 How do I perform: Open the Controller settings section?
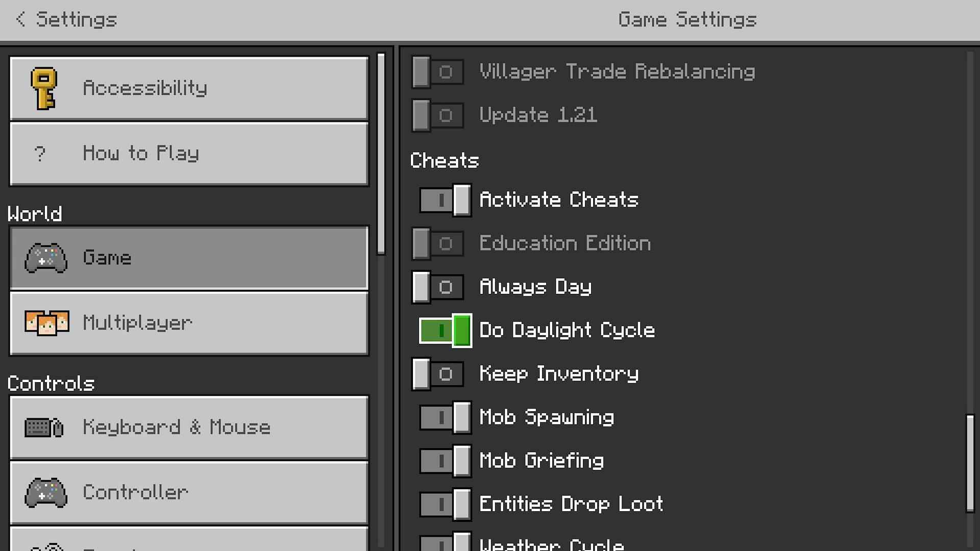pyautogui.click(x=189, y=492)
